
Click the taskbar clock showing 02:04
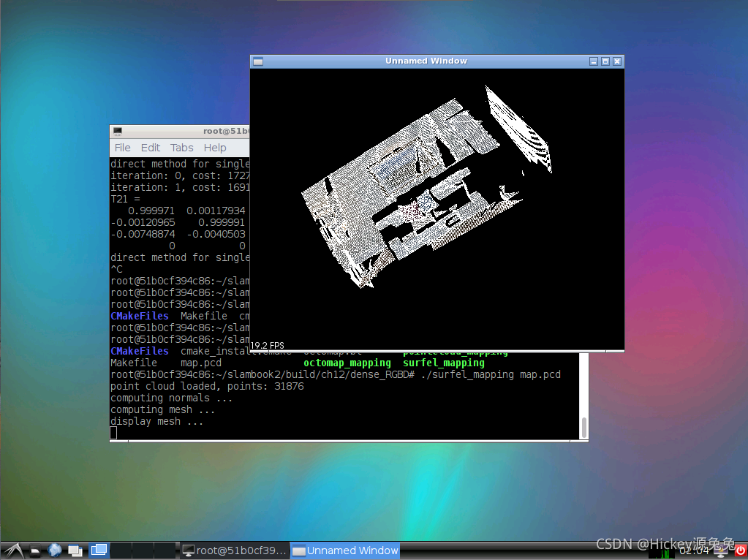click(x=694, y=551)
